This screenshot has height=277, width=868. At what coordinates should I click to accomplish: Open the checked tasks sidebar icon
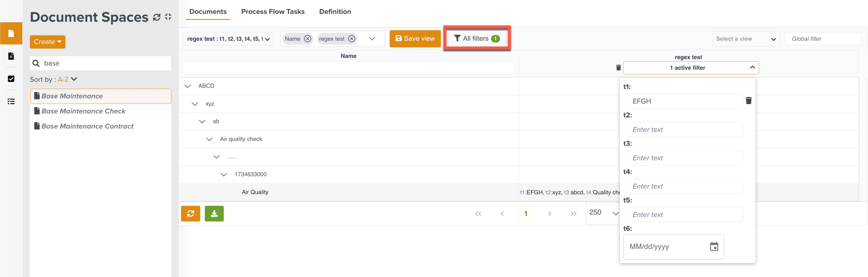point(11,79)
